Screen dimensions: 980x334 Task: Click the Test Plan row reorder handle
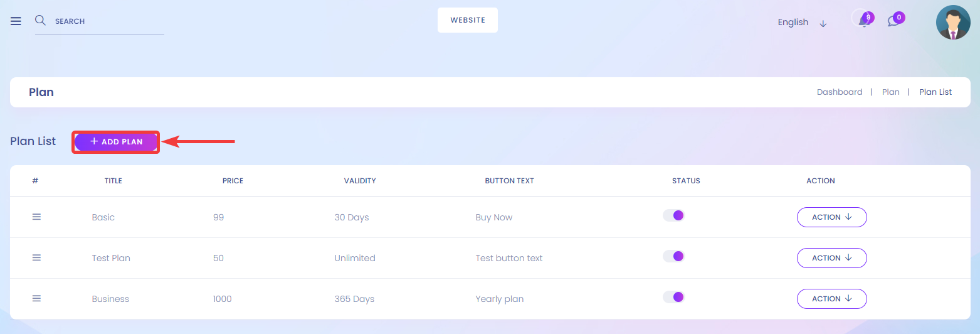point(36,257)
